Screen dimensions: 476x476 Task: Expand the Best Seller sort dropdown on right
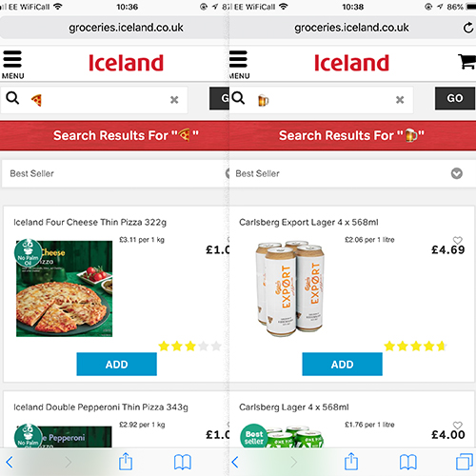click(x=457, y=173)
